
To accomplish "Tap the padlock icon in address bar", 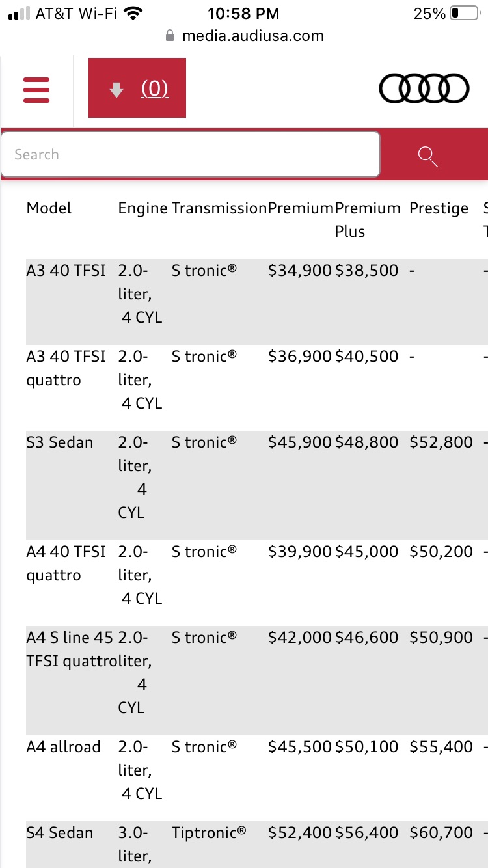I will (170, 36).
